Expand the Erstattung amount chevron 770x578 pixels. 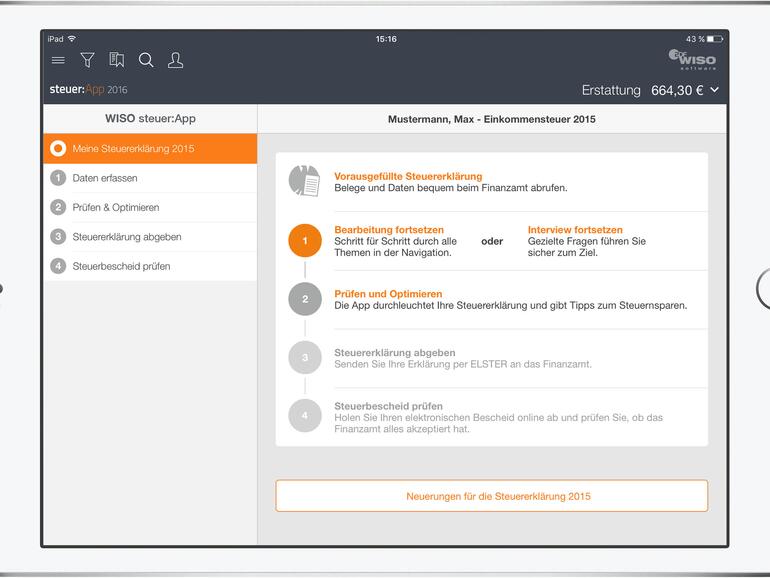(x=714, y=90)
